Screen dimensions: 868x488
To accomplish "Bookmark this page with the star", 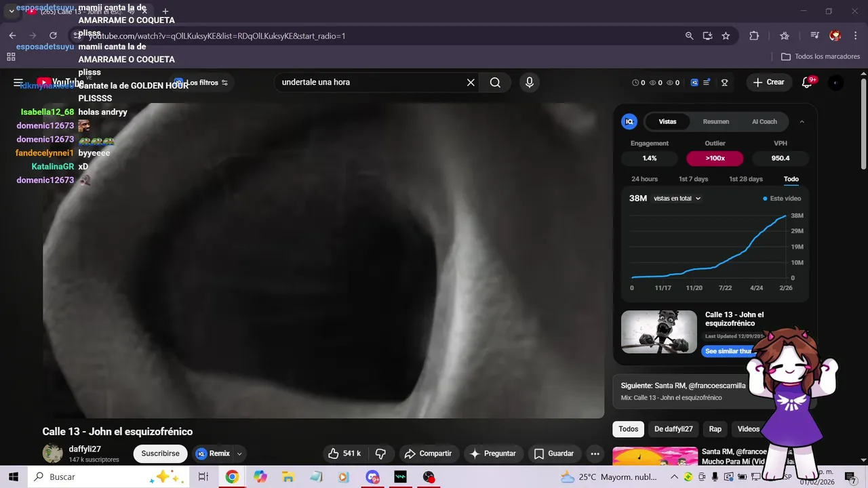I will (726, 36).
